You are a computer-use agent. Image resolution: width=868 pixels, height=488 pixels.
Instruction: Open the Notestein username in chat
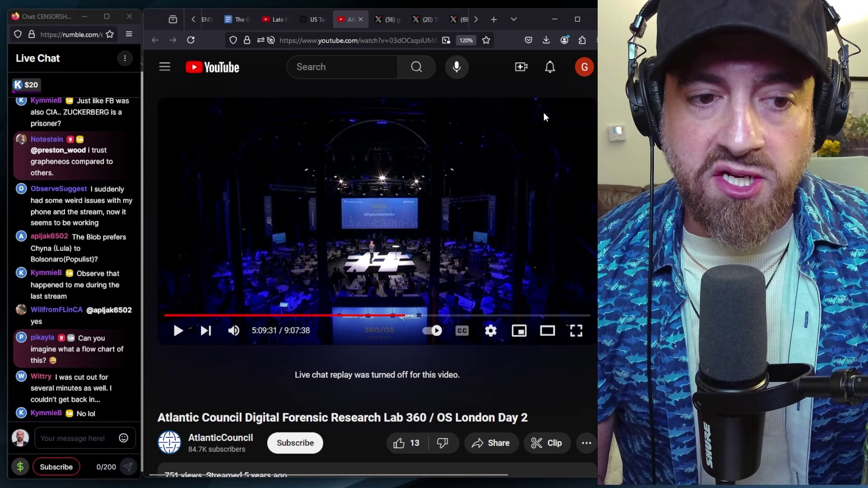point(47,139)
